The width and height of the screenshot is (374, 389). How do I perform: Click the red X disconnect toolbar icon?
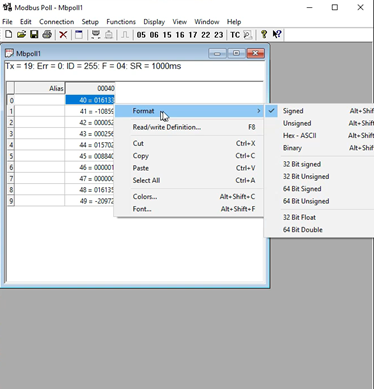[63, 34]
